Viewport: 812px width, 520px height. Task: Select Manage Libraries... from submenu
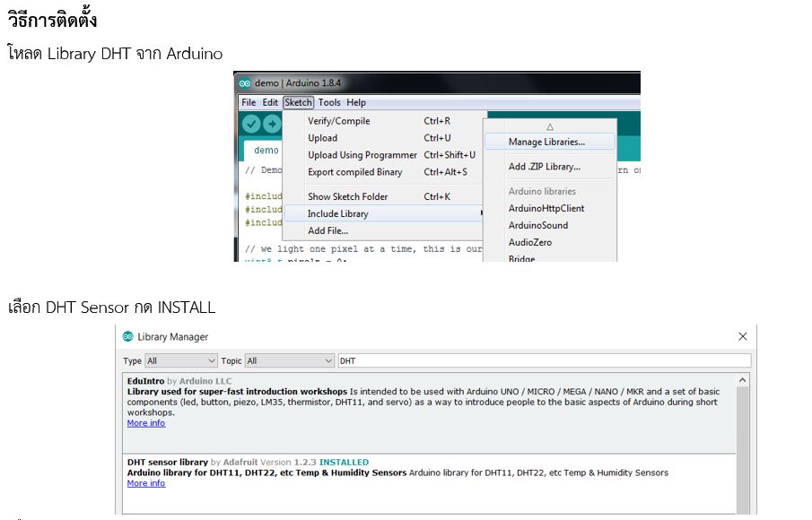[x=546, y=142]
